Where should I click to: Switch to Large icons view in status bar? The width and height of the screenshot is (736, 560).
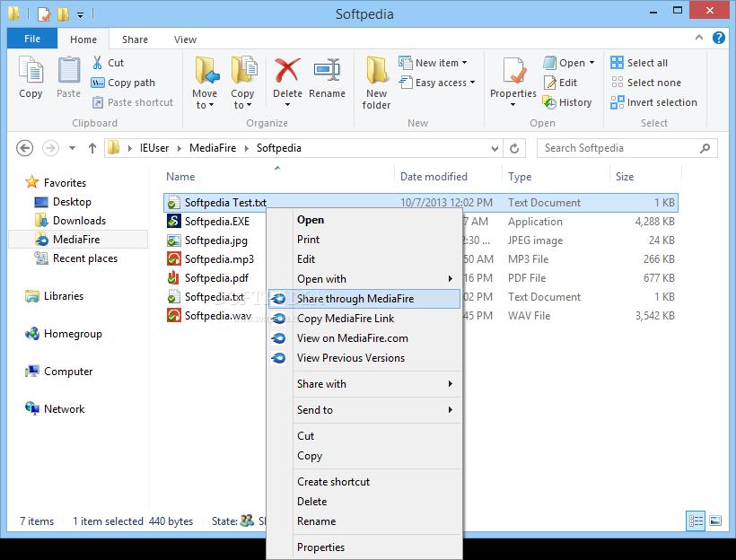tap(715, 521)
